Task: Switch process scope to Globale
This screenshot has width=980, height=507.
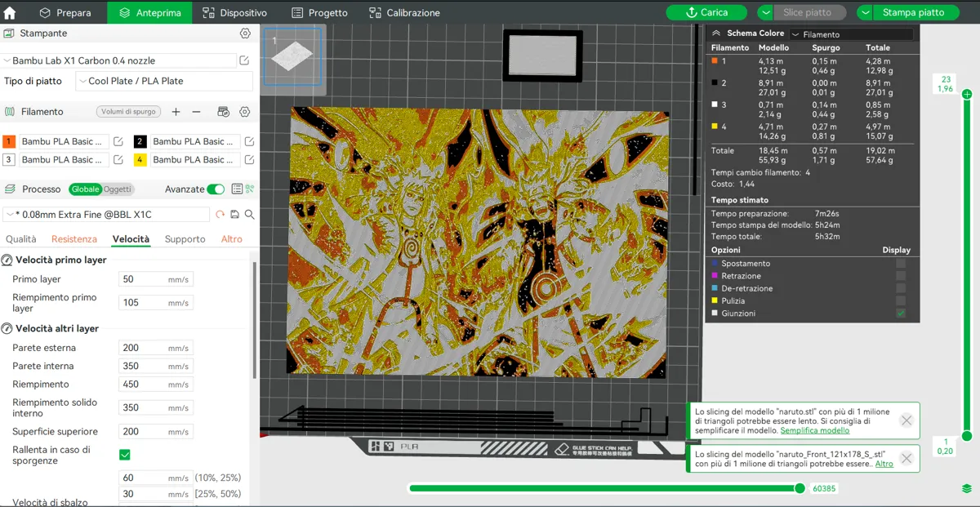Action: (85, 189)
